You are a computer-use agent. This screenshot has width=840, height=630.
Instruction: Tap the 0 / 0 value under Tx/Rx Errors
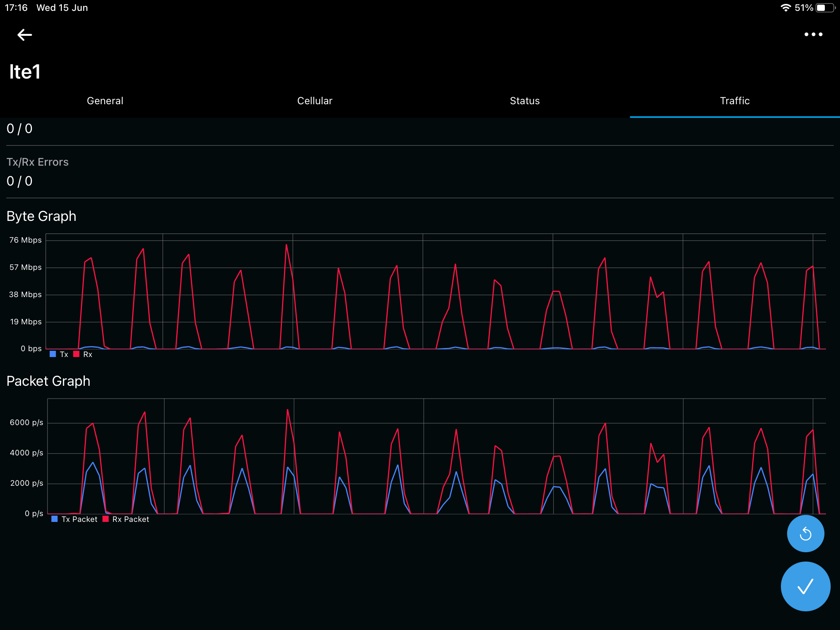tap(19, 181)
